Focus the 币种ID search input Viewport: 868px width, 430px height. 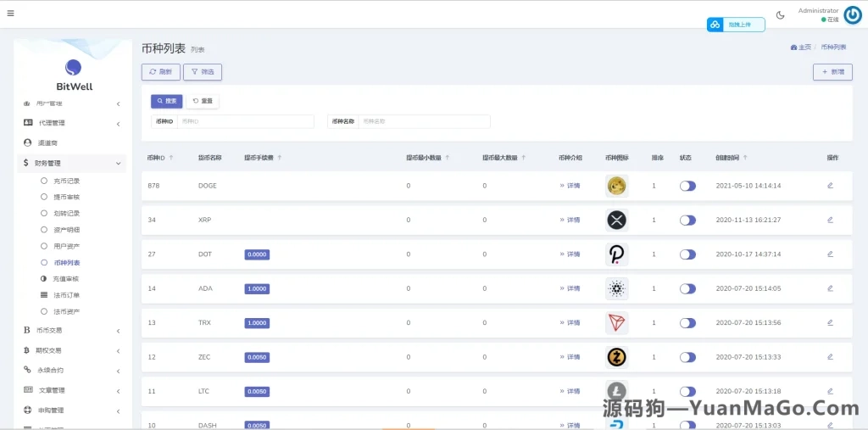[245, 121]
